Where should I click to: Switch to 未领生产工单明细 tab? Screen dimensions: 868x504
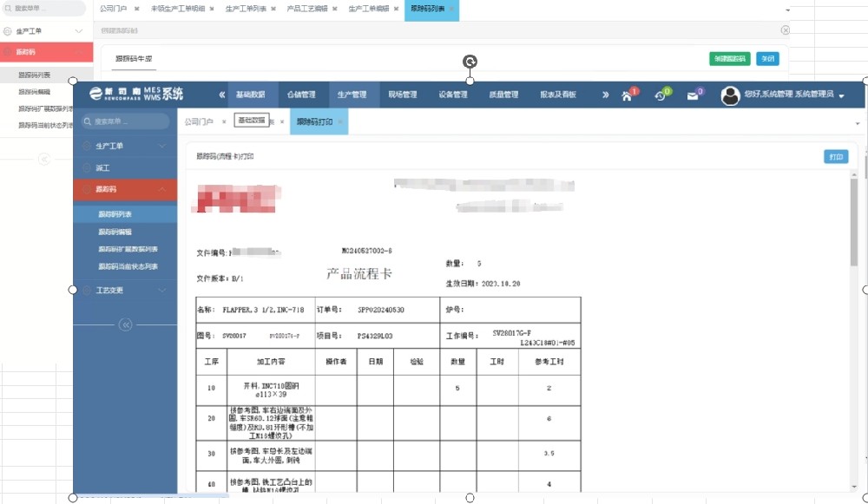point(178,9)
